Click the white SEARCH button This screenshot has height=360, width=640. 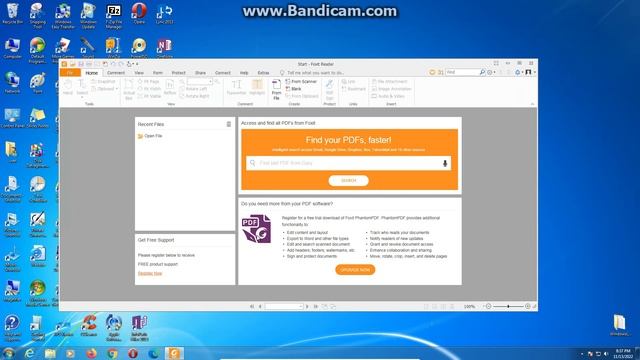click(349, 180)
